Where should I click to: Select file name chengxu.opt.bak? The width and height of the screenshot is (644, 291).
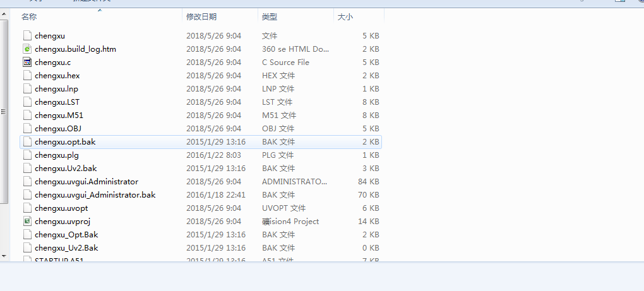(65, 141)
